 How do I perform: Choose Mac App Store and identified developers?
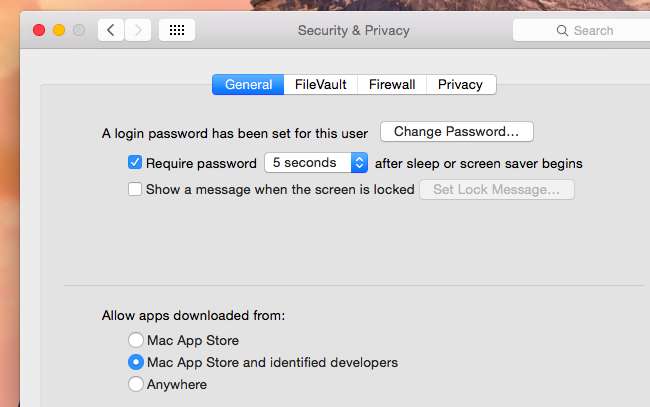(x=135, y=362)
